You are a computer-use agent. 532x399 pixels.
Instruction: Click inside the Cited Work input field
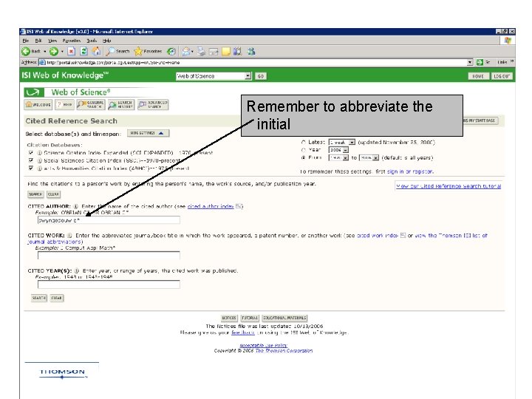(x=109, y=256)
